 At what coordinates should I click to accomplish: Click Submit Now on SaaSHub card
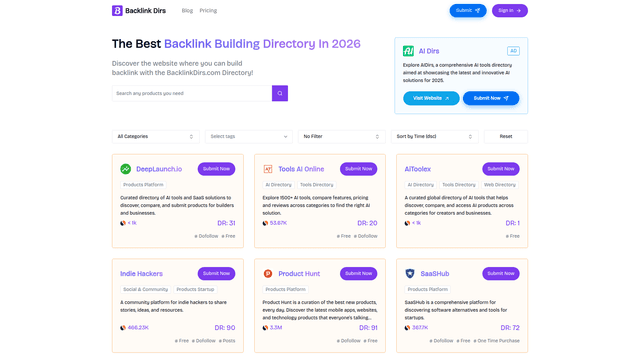coord(501,273)
